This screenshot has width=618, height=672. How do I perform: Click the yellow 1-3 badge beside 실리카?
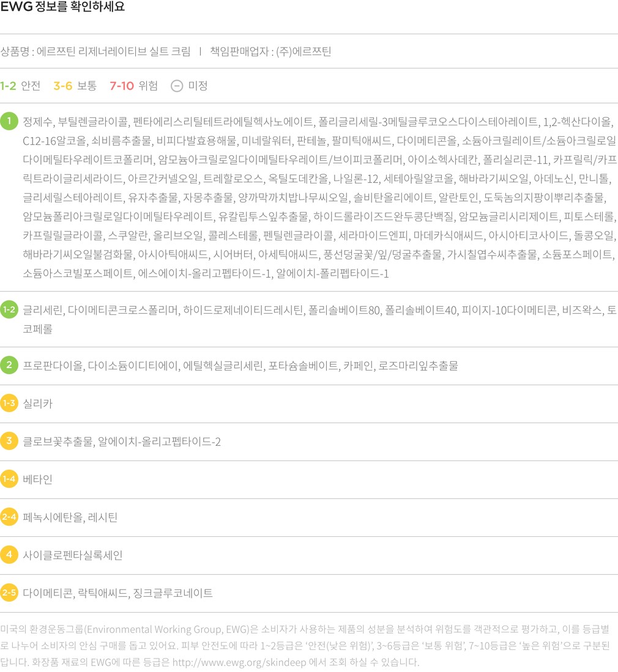point(9,404)
